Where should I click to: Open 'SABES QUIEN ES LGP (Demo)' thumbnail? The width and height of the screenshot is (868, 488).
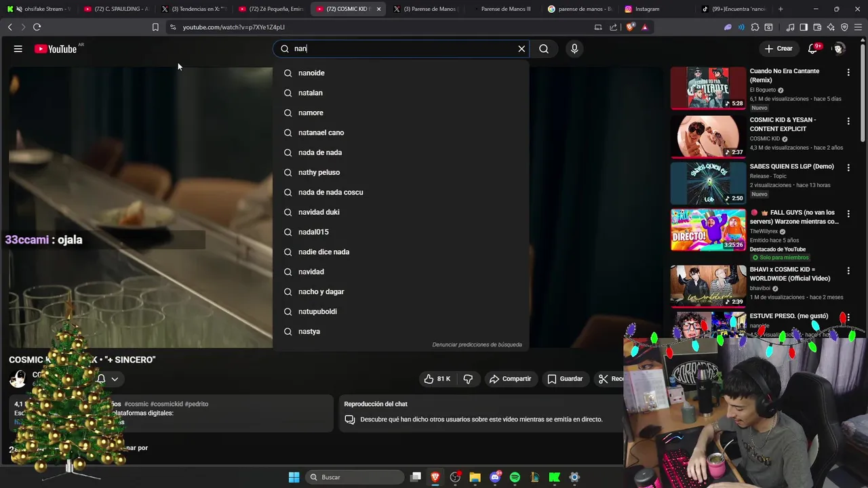708,183
